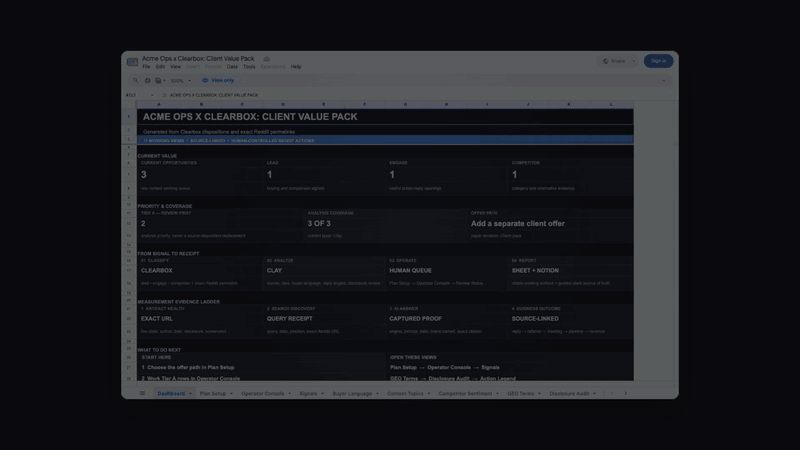Click the globe icon in Share button
The width and height of the screenshot is (800, 450).
click(x=606, y=61)
